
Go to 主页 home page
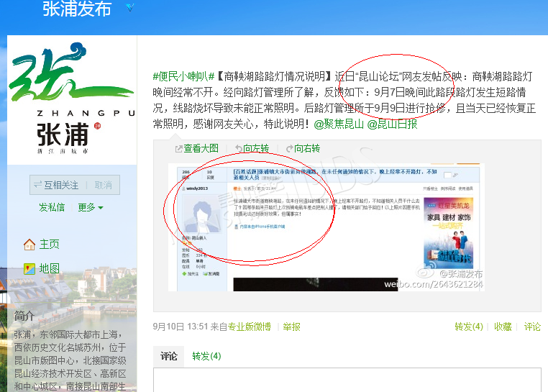[50, 244]
